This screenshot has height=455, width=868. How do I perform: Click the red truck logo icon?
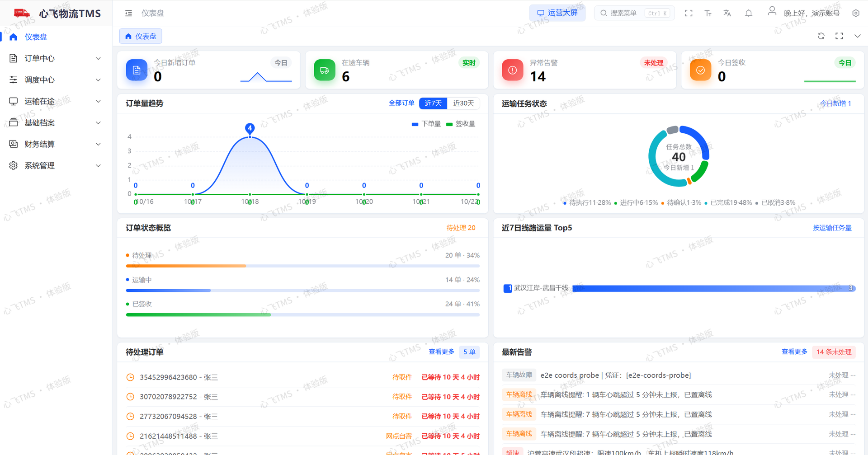coord(22,13)
